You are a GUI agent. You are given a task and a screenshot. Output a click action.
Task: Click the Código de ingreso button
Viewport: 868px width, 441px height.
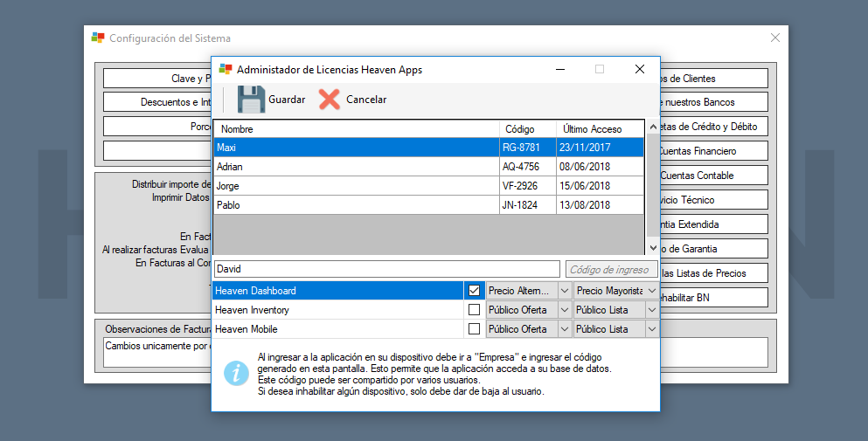[611, 270]
